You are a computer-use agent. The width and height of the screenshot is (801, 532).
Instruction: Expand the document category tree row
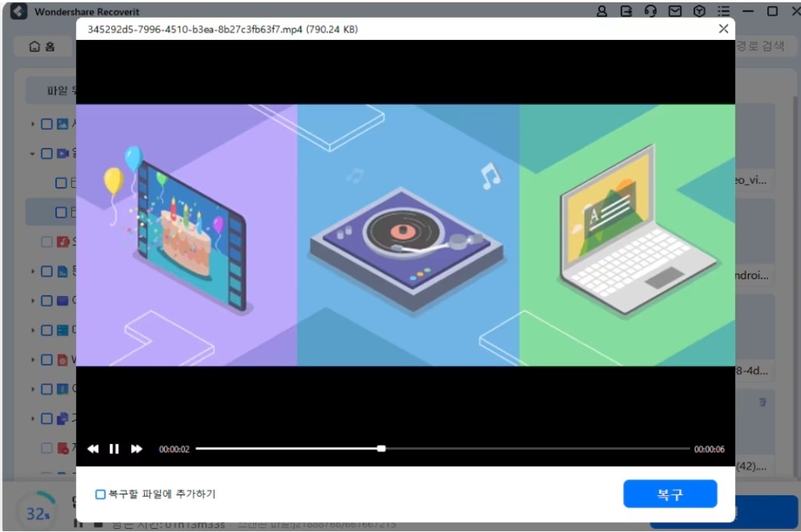(x=33, y=271)
